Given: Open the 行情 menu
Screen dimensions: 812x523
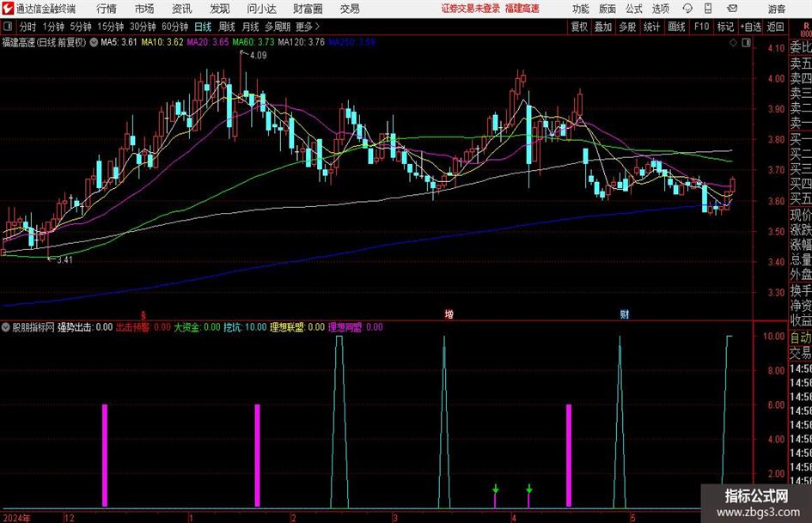Looking at the screenshot, I should click(107, 9).
